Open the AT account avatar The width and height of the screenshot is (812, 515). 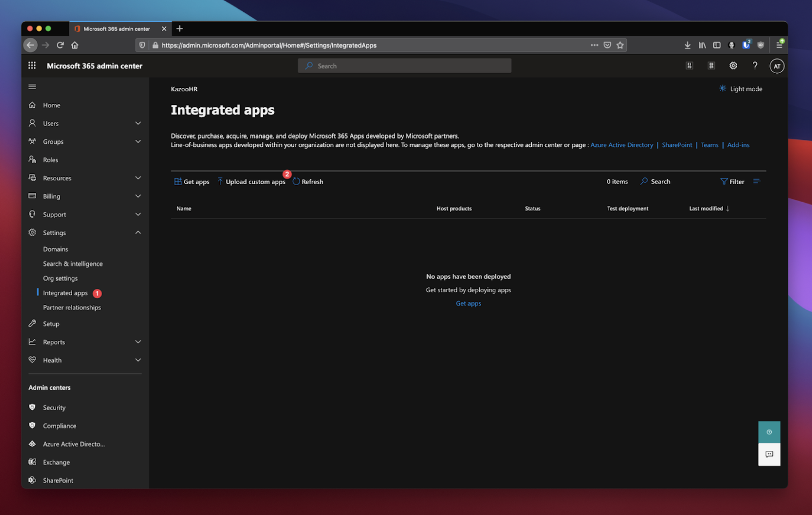pos(777,66)
